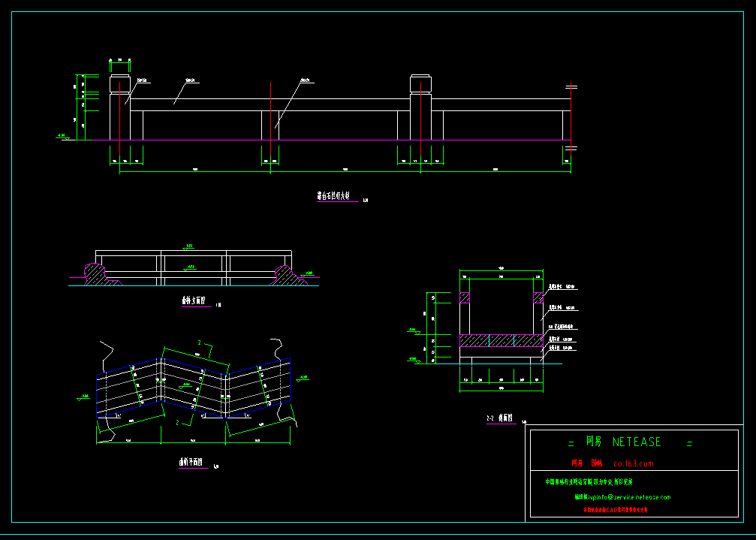Viewport: 756px width, 540px height.
Task: Select the bridge elevation view title
Action: pos(193,301)
